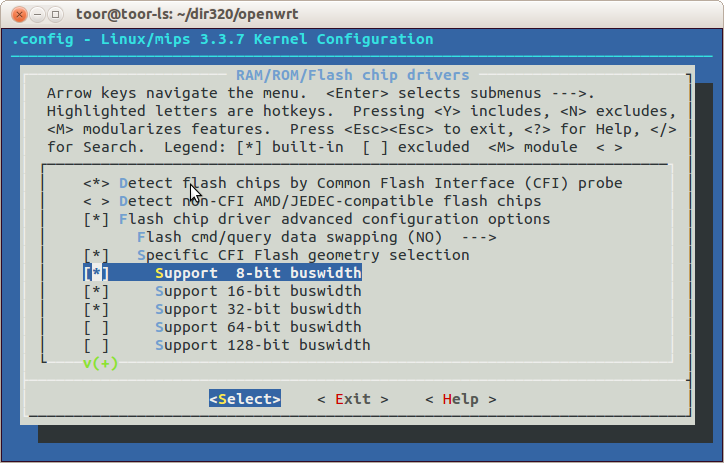Enable Support 64-bit buswidth checkbox
Viewport: 724px width, 463px height.
(x=97, y=327)
